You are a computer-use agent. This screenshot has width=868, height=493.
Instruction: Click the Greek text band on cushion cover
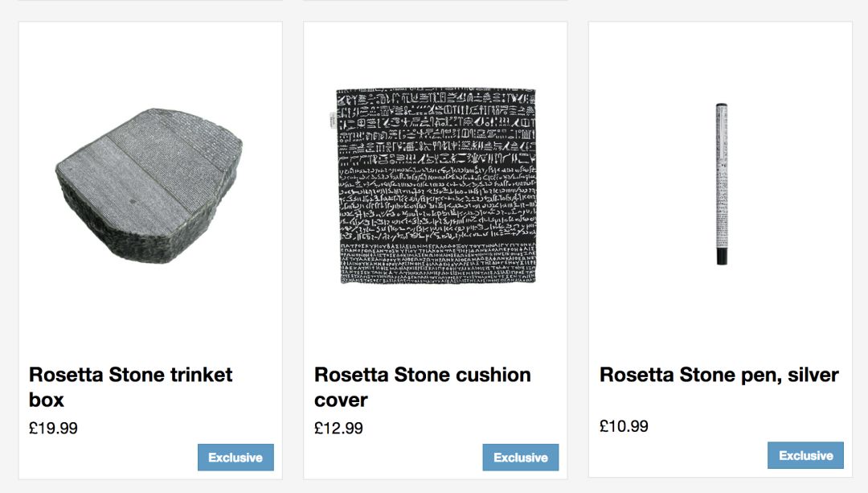coord(436,257)
